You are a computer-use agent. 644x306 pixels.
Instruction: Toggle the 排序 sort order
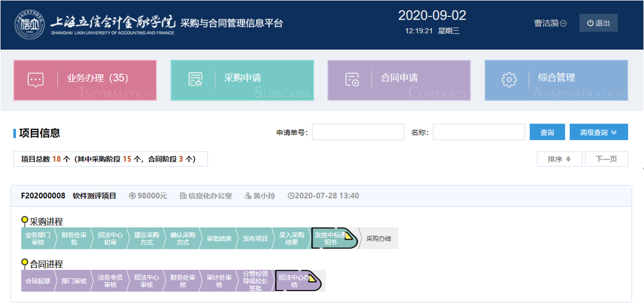[559, 159]
